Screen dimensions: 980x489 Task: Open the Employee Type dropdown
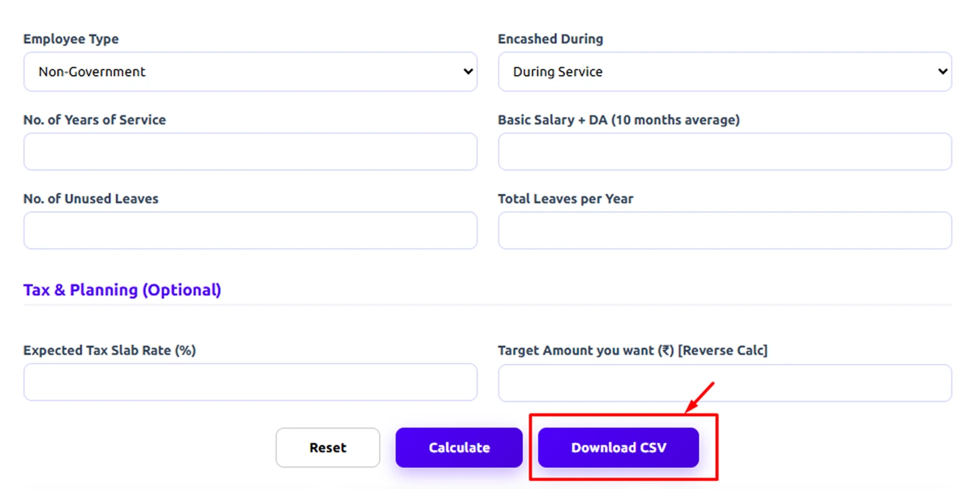pyautogui.click(x=250, y=71)
